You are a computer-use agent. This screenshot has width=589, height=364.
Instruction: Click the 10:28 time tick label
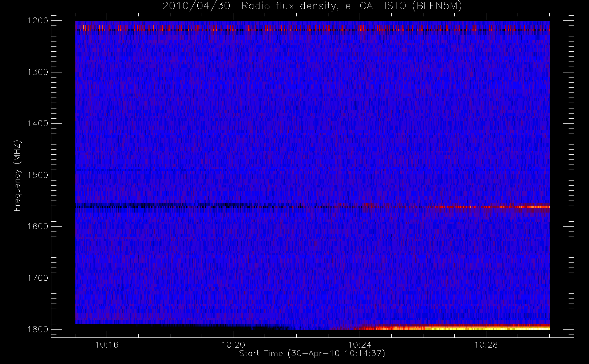(486, 345)
